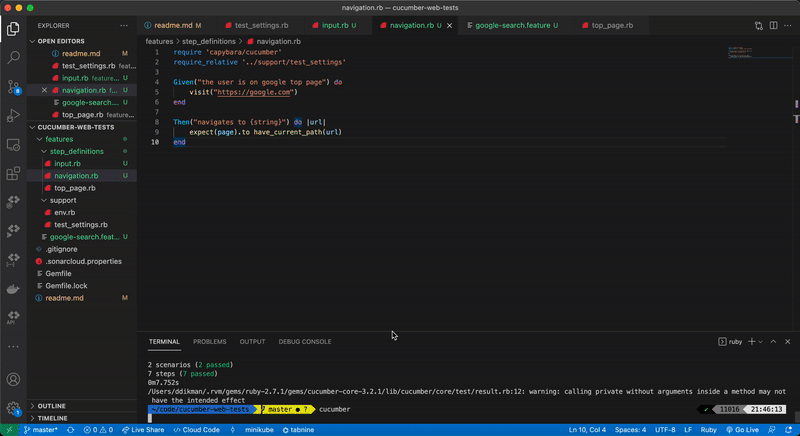Close the navigation.rb editor tab
The width and height of the screenshot is (800, 436).
coord(449,25)
